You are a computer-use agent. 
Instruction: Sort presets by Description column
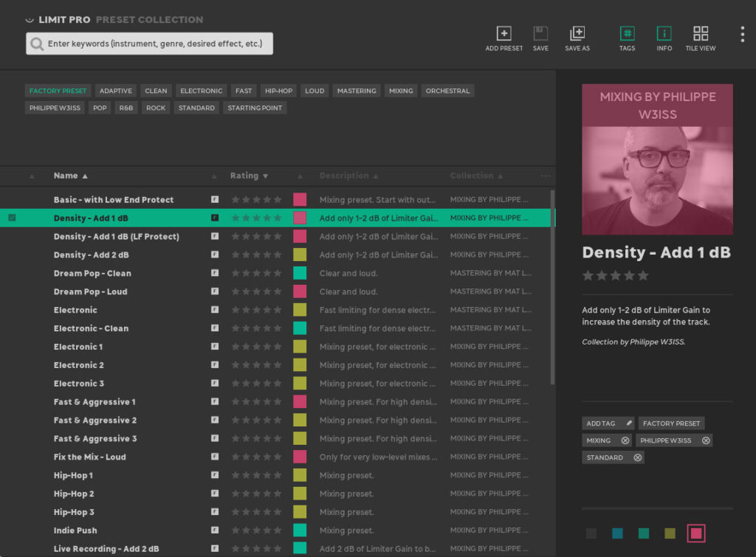(348, 176)
